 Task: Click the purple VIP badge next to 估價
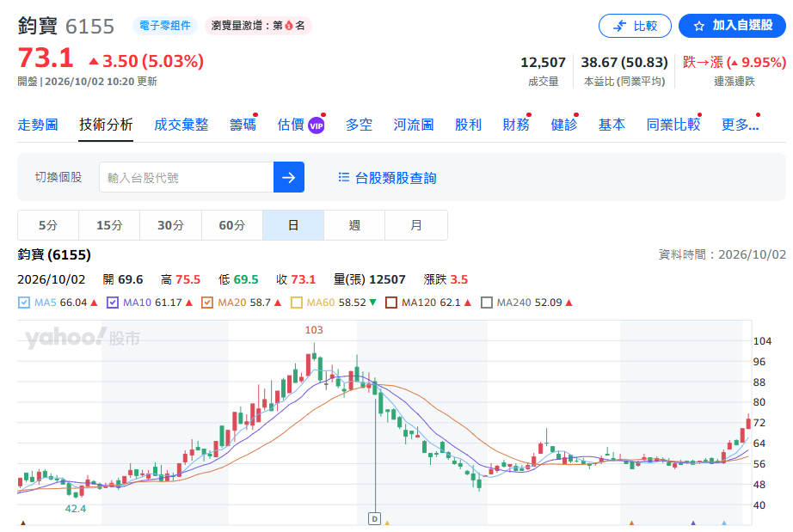(317, 125)
